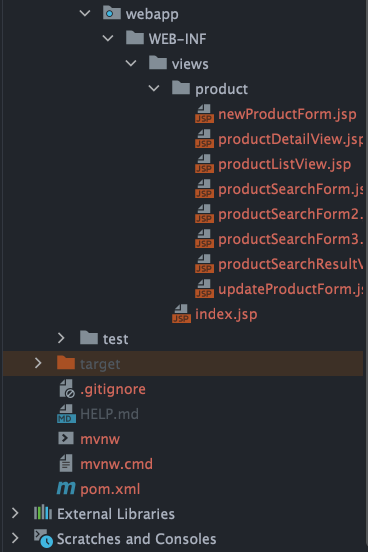Select the mvnw.cmd file

pos(116,464)
